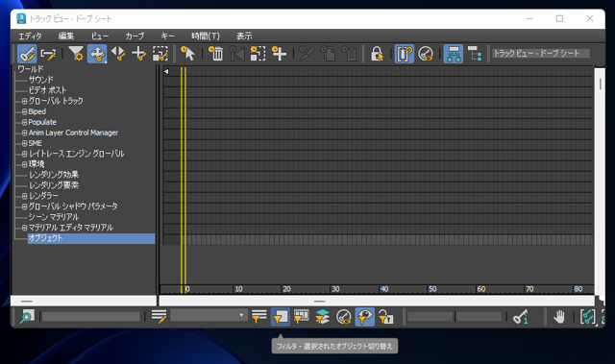Image resolution: width=615 pixels, height=364 pixels.
Task: Expand the Populate tree node
Action: pyautogui.click(x=24, y=122)
